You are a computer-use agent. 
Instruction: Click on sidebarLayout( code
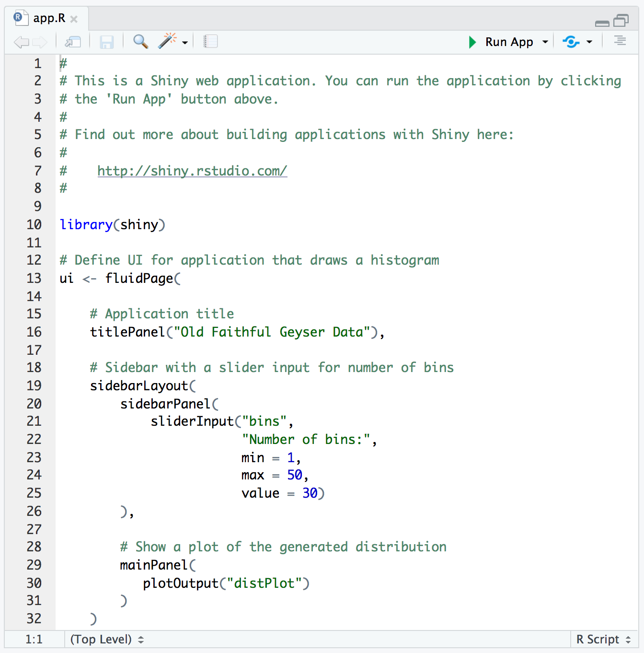coord(143,385)
